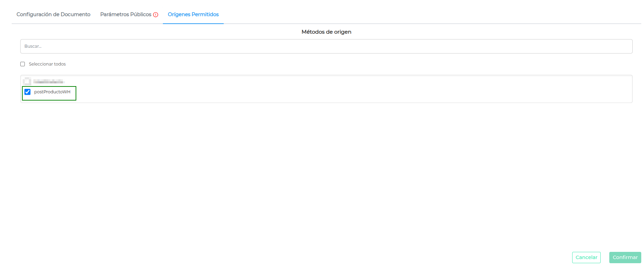Viewport: 644px width, 280px height.
Task: Click the red warning icon beside Parámetros Públicos
Action: tap(156, 15)
